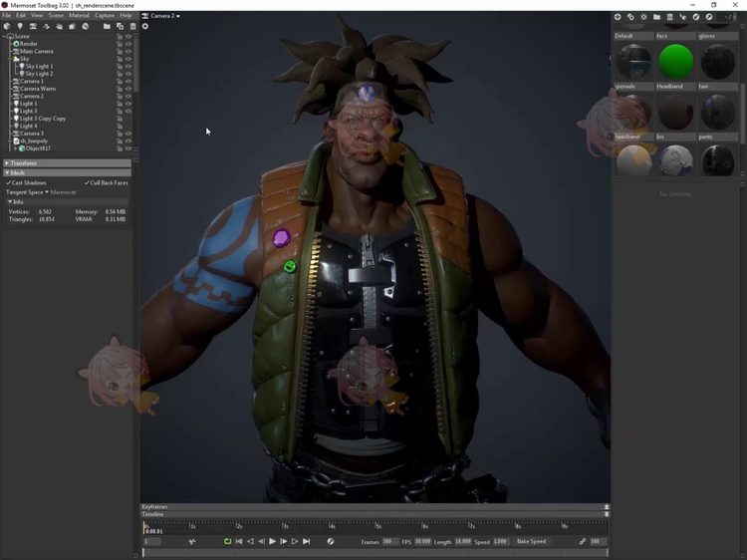The height and width of the screenshot is (560, 747).
Task: Open the File menu
Action: point(7,15)
